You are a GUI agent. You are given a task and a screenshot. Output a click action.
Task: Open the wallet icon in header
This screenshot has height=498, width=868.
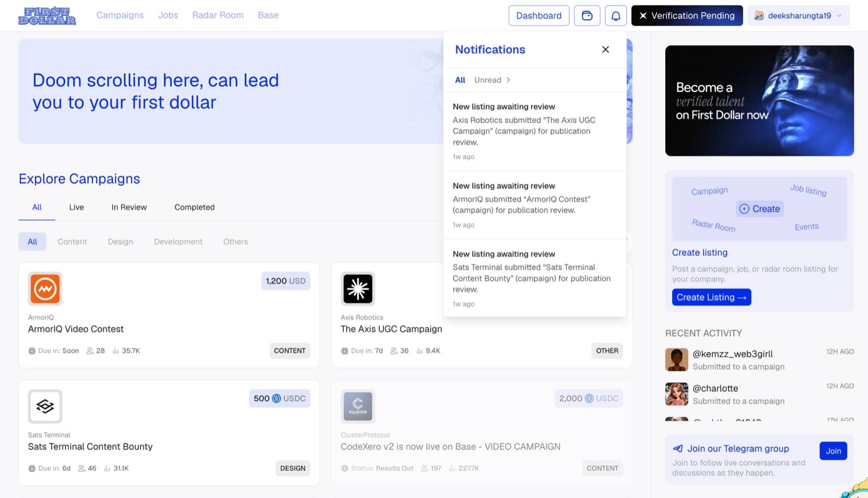tap(587, 16)
